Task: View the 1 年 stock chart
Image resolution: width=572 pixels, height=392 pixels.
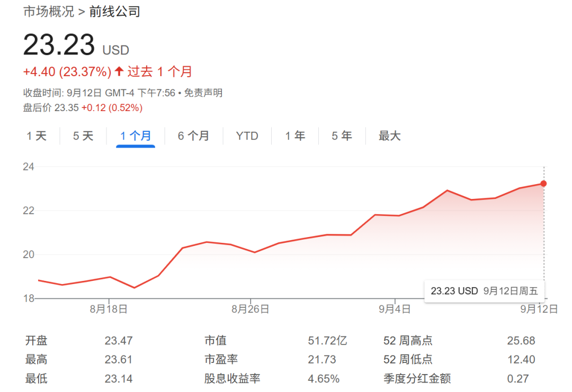Action: 295,136
